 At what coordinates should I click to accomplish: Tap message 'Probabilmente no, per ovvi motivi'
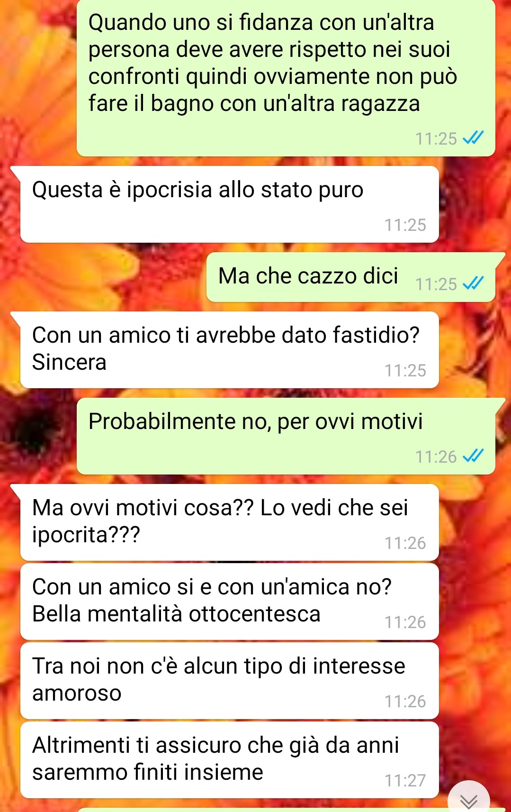[286, 436]
